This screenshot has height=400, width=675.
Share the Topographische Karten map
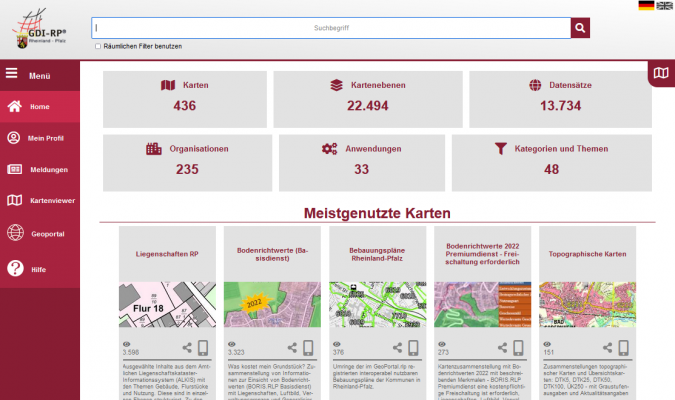(607, 347)
